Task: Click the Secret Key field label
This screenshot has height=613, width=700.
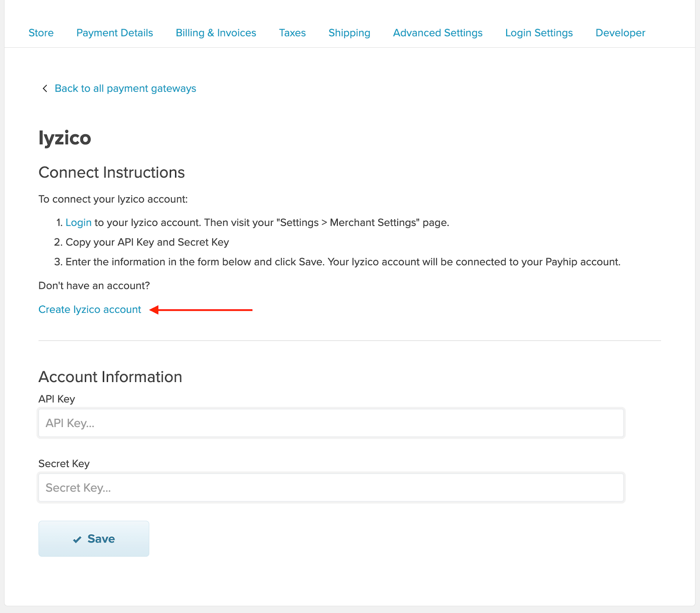Action: point(64,464)
